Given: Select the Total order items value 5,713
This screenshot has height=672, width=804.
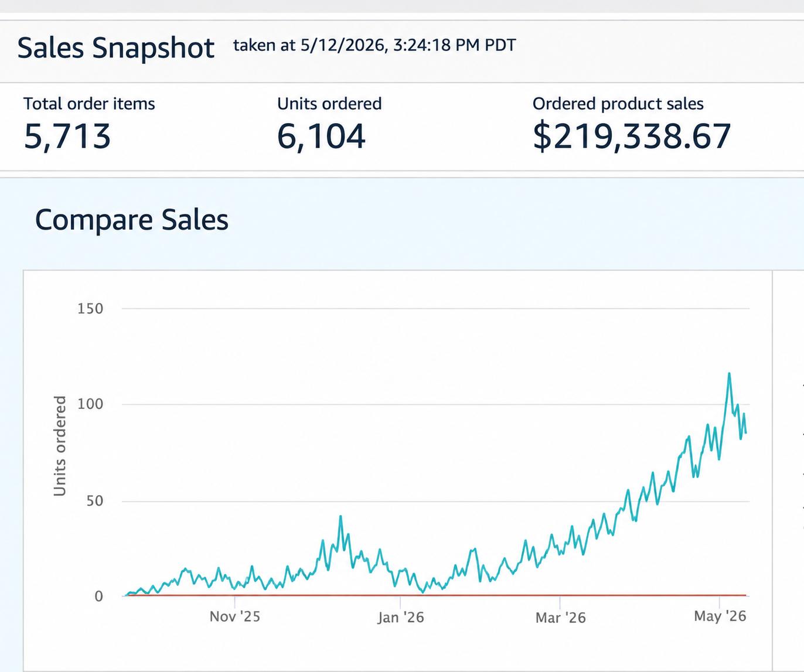Looking at the screenshot, I should coord(67,137).
